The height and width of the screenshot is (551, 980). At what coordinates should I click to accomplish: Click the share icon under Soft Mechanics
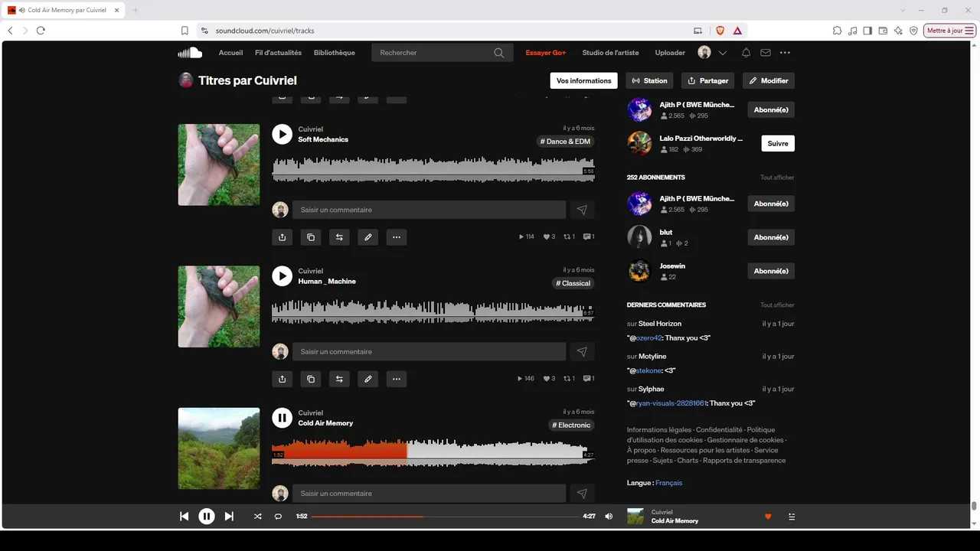click(283, 237)
